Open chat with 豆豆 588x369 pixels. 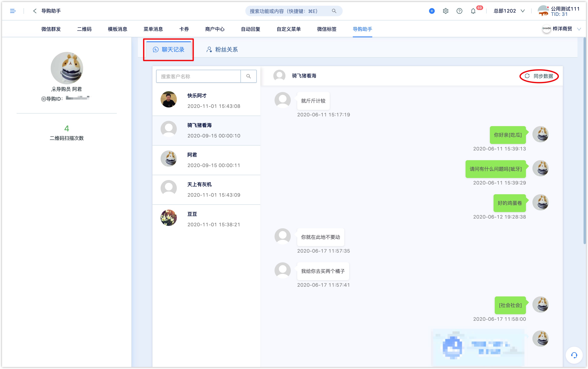pyautogui.click(x=206, y=219)
